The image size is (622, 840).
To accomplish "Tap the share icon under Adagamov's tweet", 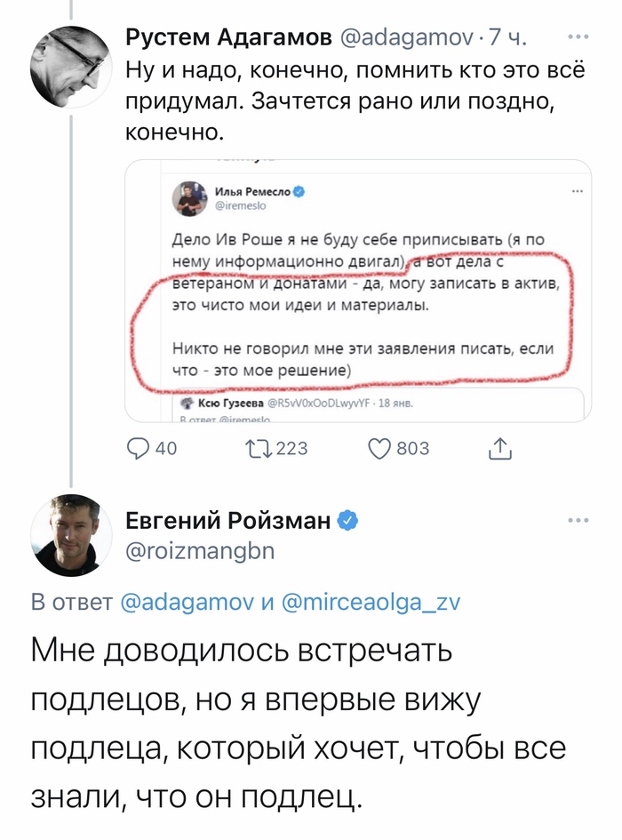I will [501, 449].
